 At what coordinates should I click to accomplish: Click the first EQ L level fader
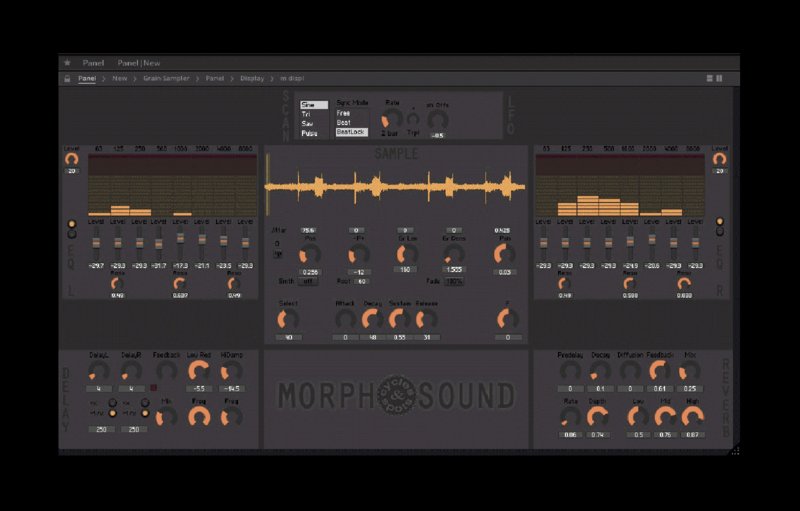tap(96, 243)
